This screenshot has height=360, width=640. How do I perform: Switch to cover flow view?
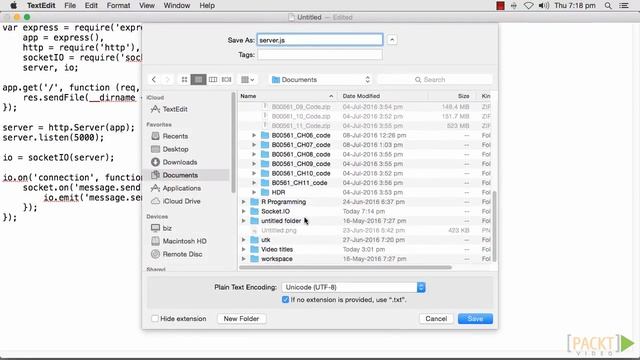click(227, 80)
